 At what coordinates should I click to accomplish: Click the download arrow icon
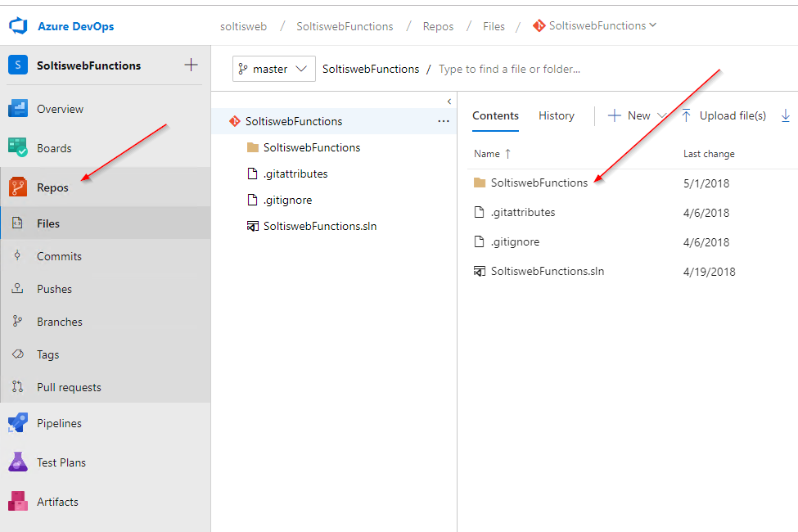[x=785, y=116]
